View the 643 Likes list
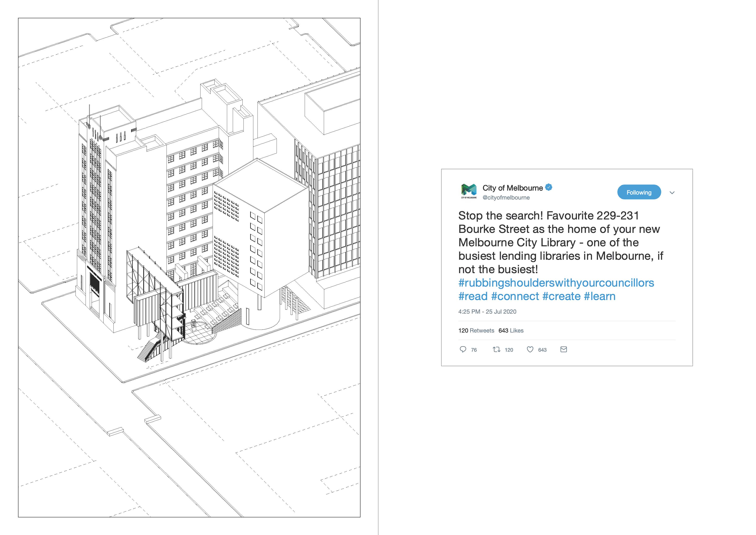The height and width of the screenshot is (535, 756). [x=511, y=330]
